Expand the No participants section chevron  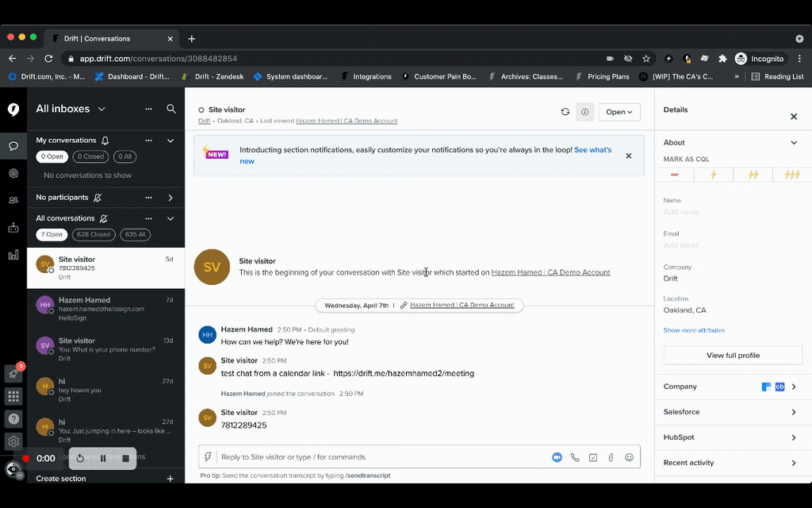pyautogui.click(x=170, y=198)
